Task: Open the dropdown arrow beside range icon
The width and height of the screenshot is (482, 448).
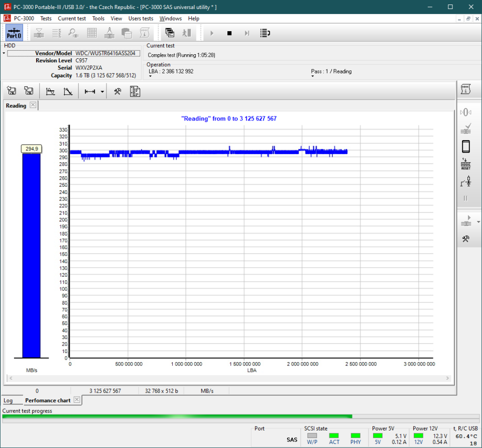Action: 102,91
